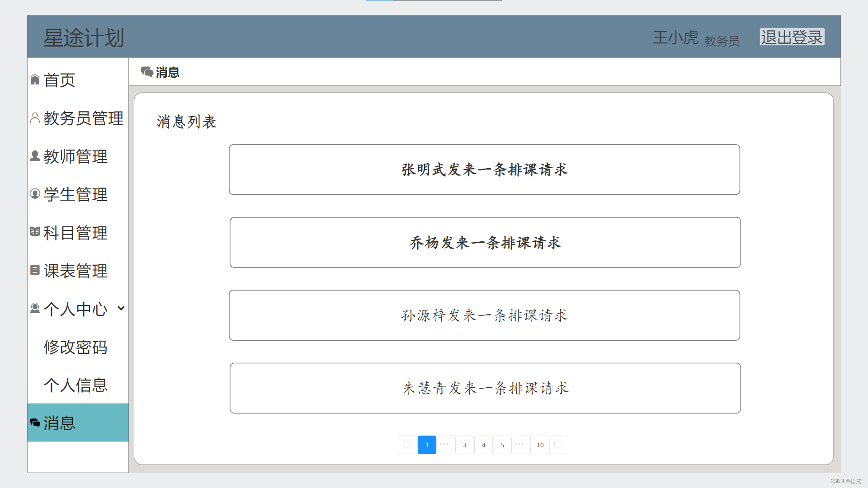Select page 4 in pagination
Image resolution: width=868 pixels, height=488 pixels.
[483, 445]
